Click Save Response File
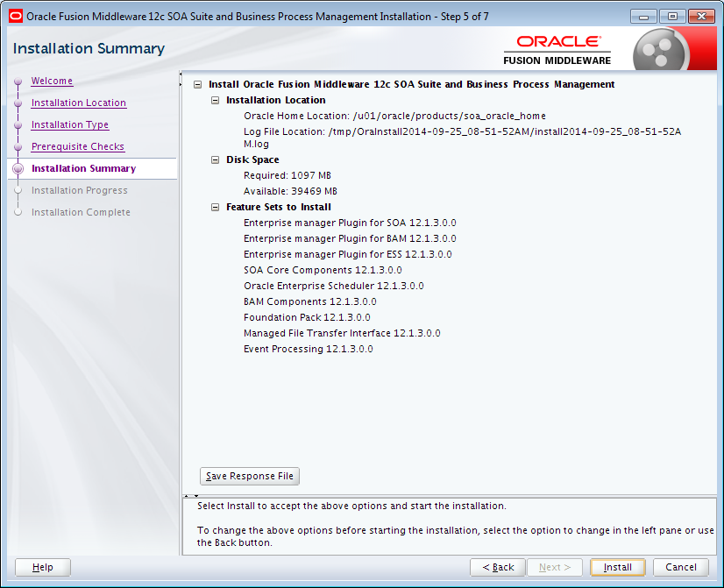The width and height of the screenshot is (724, 588). [249, 476]
